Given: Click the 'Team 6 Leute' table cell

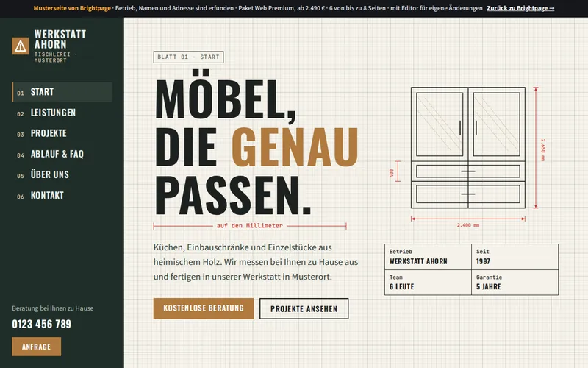Looking at the screenshot, I should 428,283.
